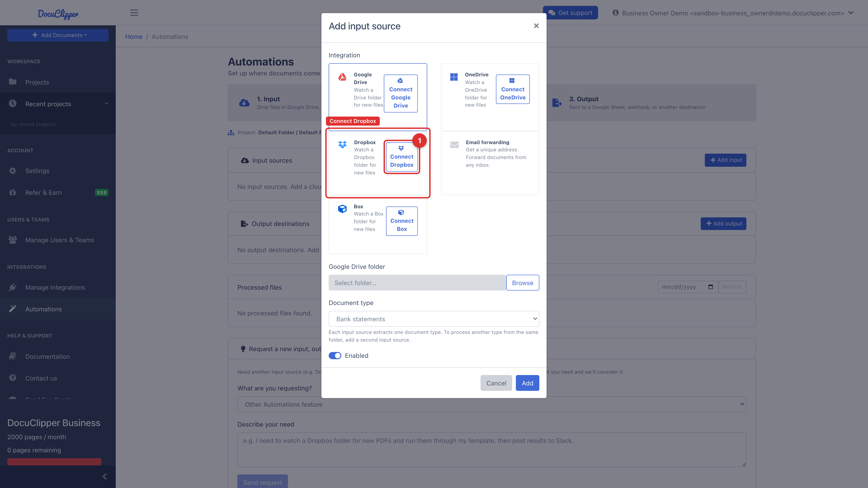Click the step 3 Output icon
Image resolution: width=868 pixels, height=488 pixels.
coord(557,103)
